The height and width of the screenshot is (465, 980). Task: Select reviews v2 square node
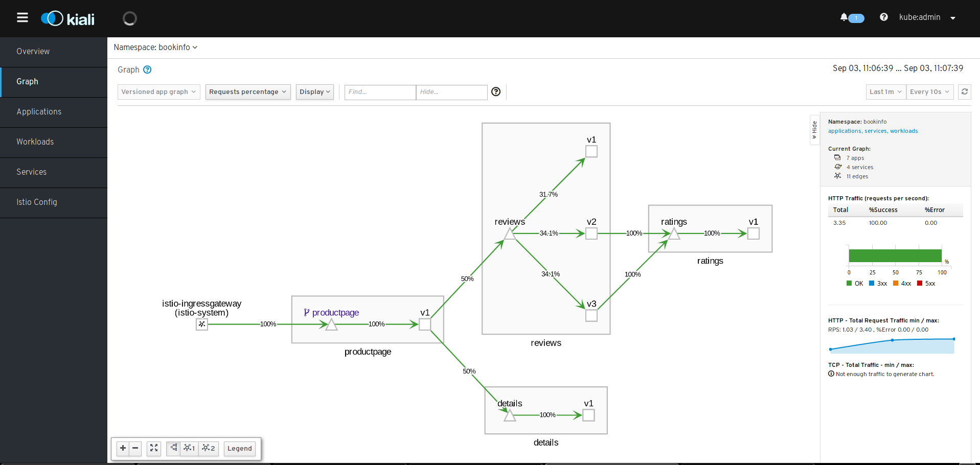tap(591, 234)
